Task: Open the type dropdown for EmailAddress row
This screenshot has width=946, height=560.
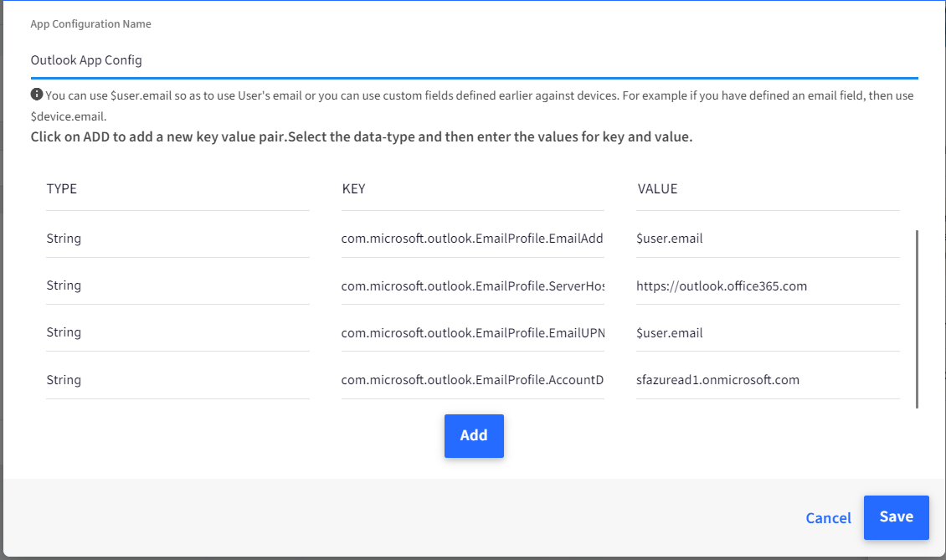Action: pyautogui.click(x=178, y=239)
